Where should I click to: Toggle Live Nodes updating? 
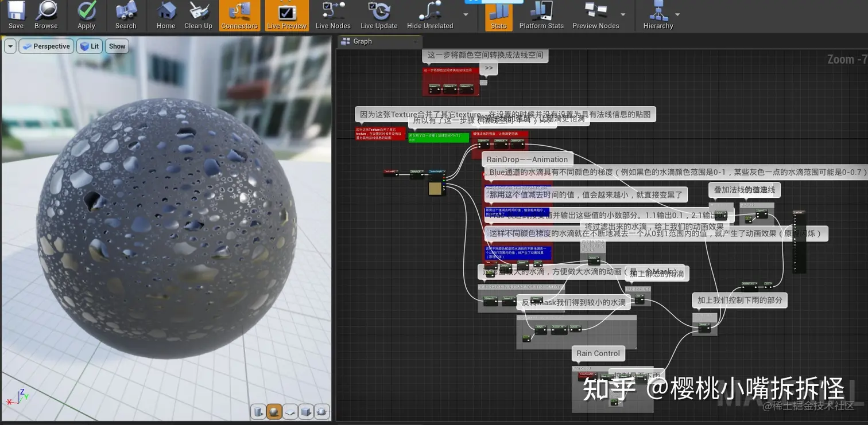click(x=333, y=15)
